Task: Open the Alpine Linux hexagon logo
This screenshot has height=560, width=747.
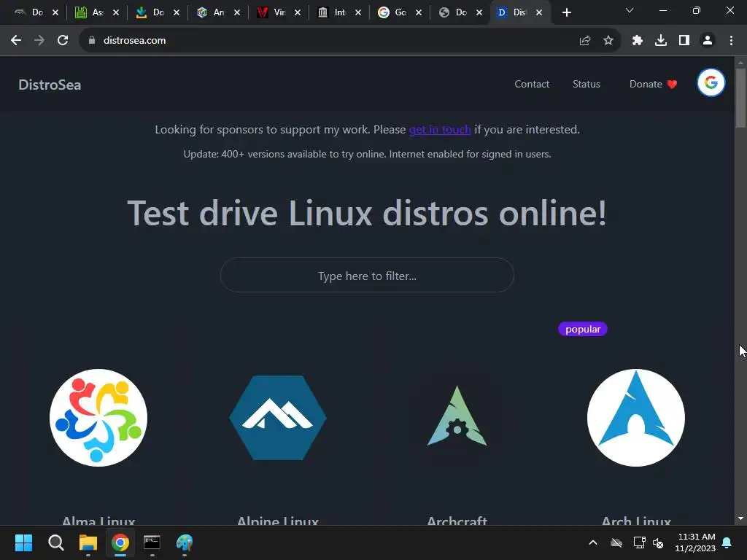Action: [x=278, y=418]
